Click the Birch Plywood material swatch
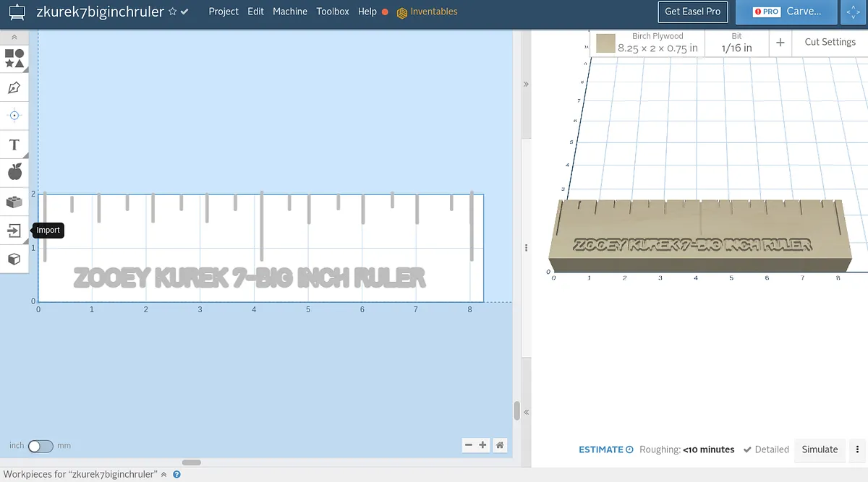Screen dimensions: 868x482 pos(605,43)
